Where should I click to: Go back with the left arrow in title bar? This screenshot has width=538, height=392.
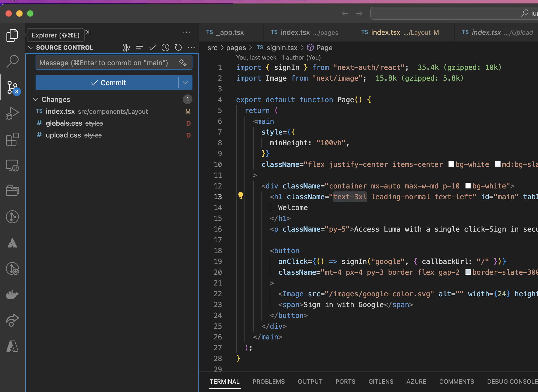pyautogui.click(x=345, y=13)
